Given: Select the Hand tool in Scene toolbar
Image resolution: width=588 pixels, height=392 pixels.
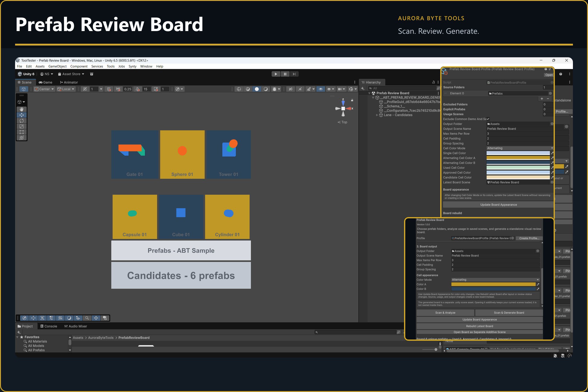Looking at the screenshot, I should tap(22, 109).
